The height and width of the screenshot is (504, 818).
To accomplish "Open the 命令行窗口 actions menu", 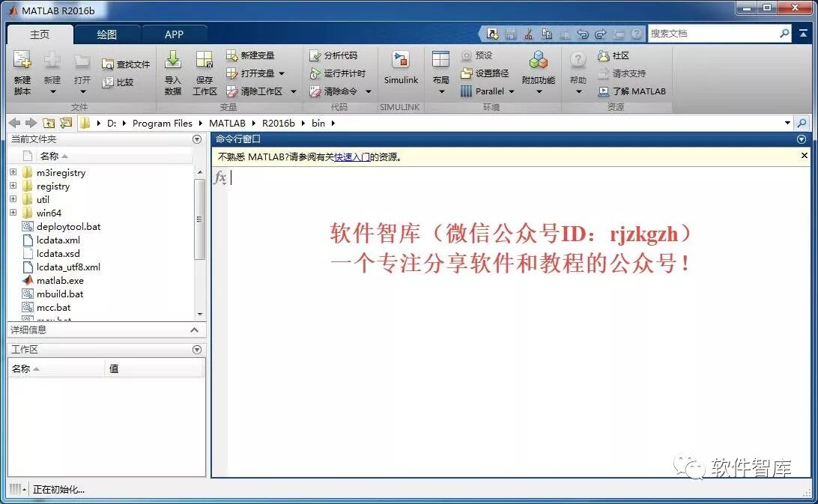I will coord(802,139).
